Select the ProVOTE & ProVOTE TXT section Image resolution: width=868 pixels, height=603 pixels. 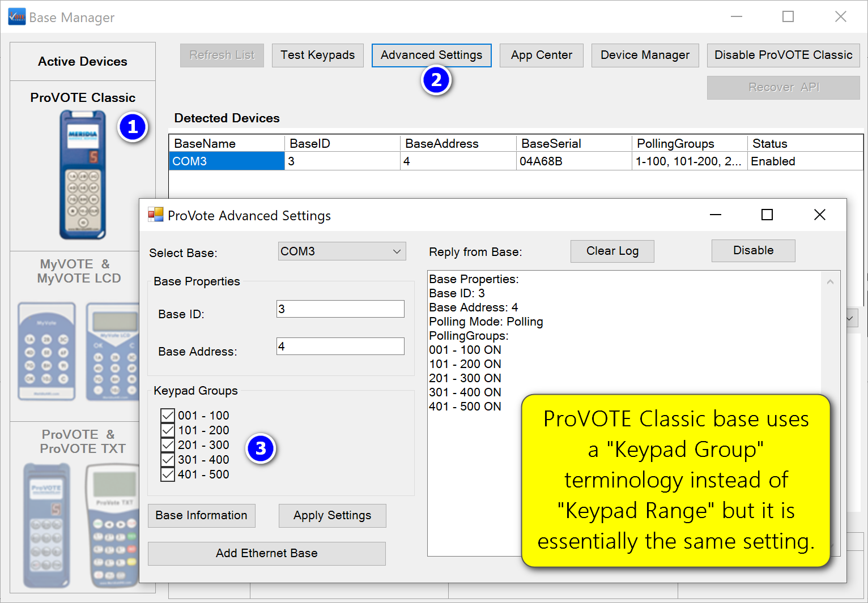83,442
